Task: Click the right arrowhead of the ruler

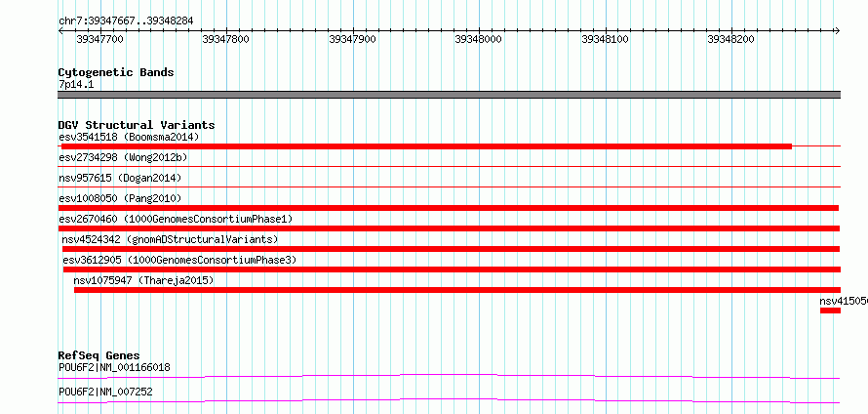Action: click(838, 31)
